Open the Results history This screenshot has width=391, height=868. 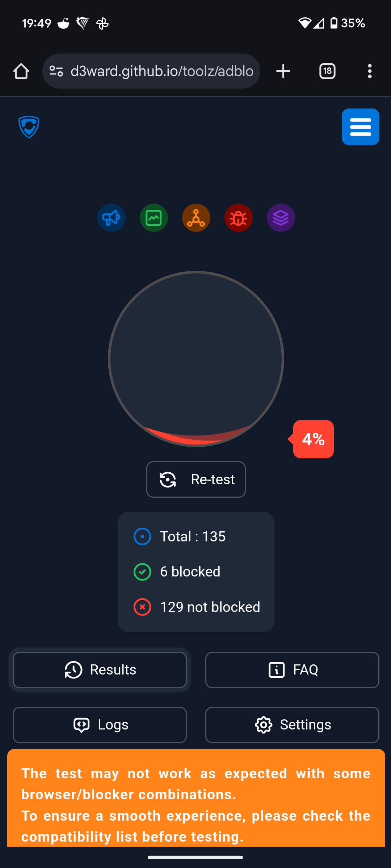click(x=100, y=670)
